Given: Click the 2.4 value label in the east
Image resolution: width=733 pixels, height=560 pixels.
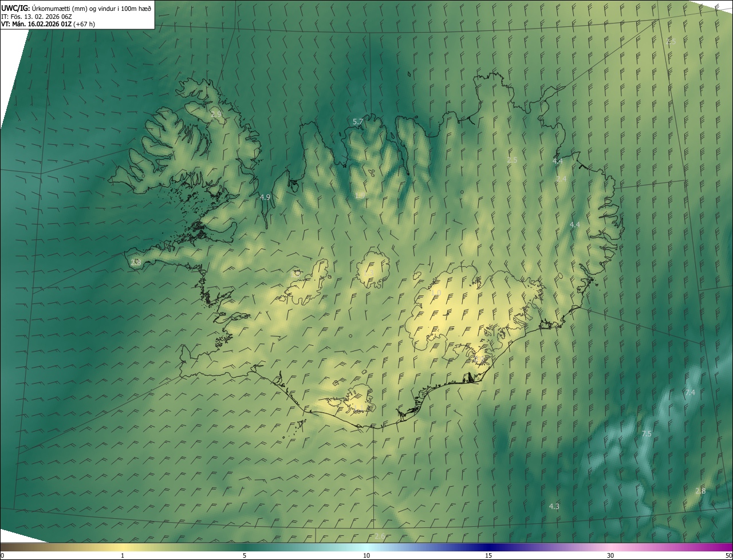Looking at the screenshot, I should pyautogui.click(x=561, y=179).
